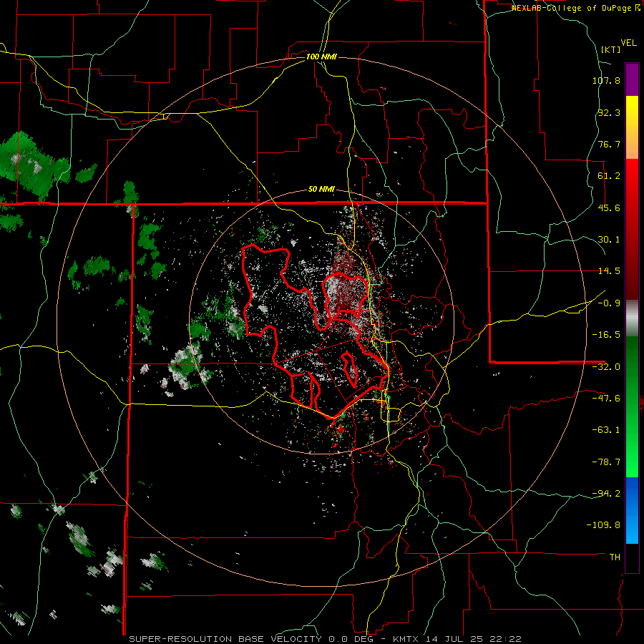The image size is (644, 644).
Task: Click the purple segment of the velocity color bar
Action: (632, 79)
